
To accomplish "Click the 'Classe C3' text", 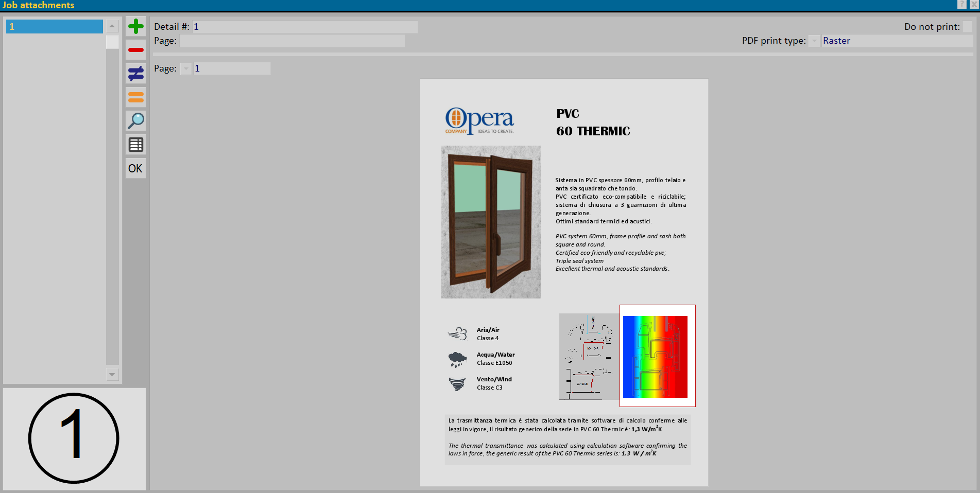I will (490, 388).
